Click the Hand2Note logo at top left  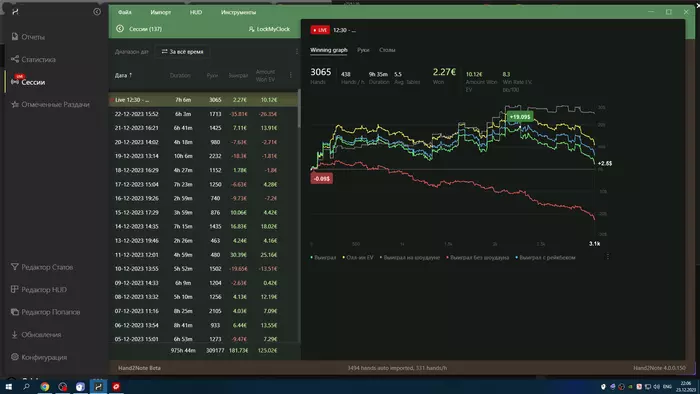[15, 12]
